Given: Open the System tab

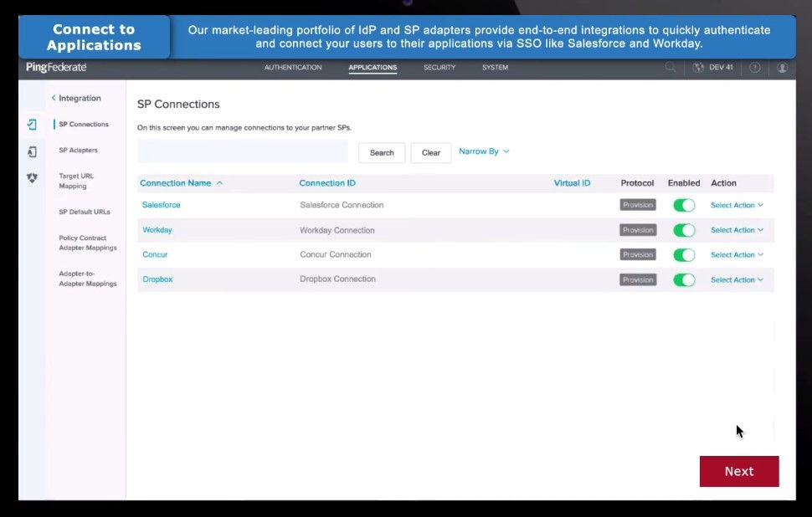Looking at the screenshot, I should pos(495,67).
